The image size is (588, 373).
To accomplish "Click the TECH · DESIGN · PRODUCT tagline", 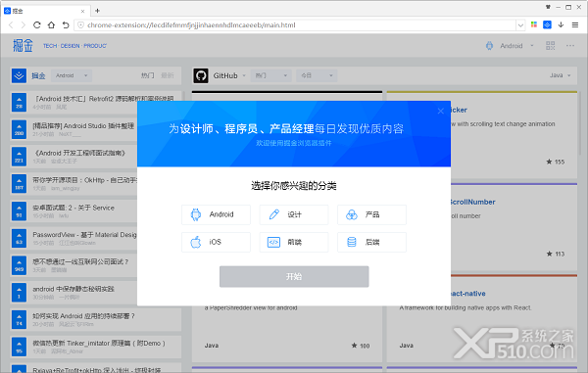I will [x=74, y=46].
